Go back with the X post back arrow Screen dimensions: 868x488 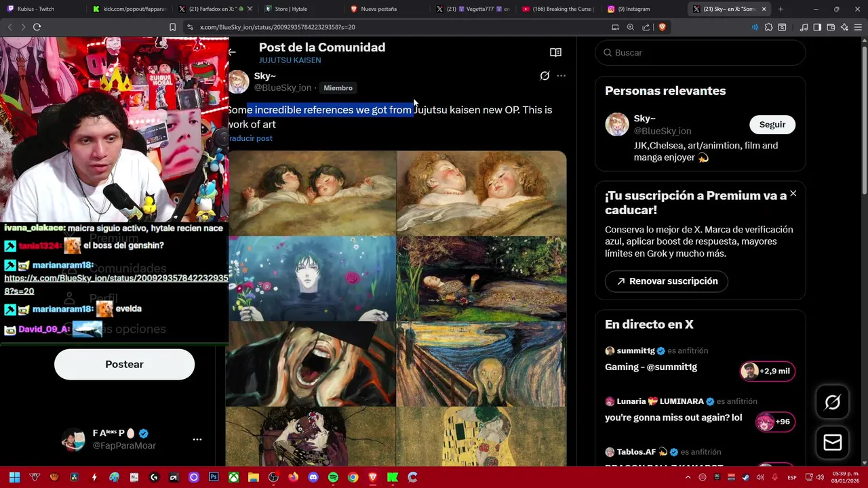tap(232, 52)
